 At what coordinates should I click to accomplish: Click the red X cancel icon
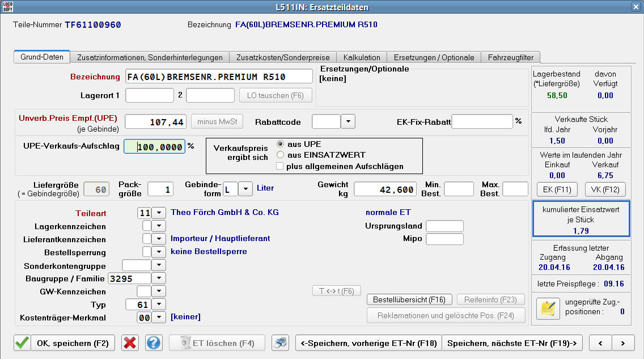(x=130, y=343)
